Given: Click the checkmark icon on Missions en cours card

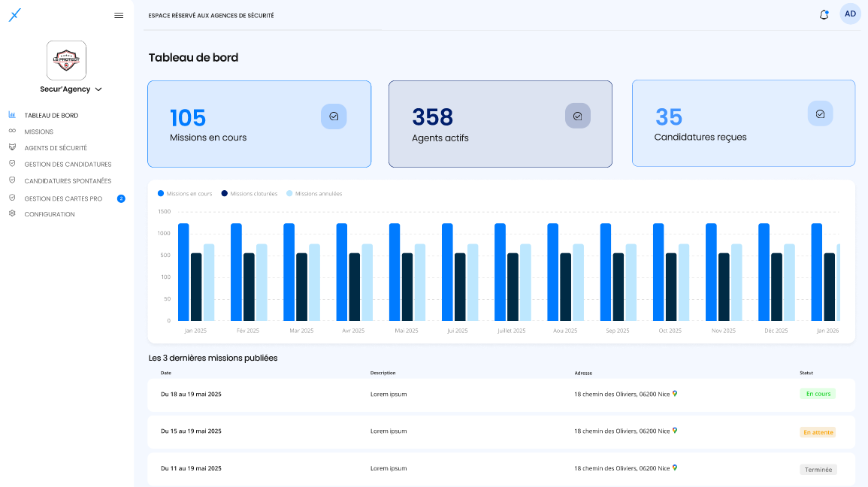Looking at the screenshot, I should (334, 116).
